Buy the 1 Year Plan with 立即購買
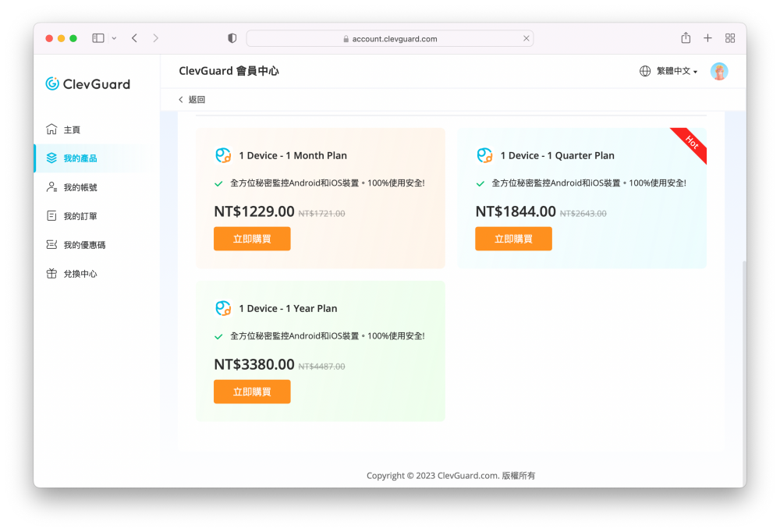780x532 pixels. point(252,392)
